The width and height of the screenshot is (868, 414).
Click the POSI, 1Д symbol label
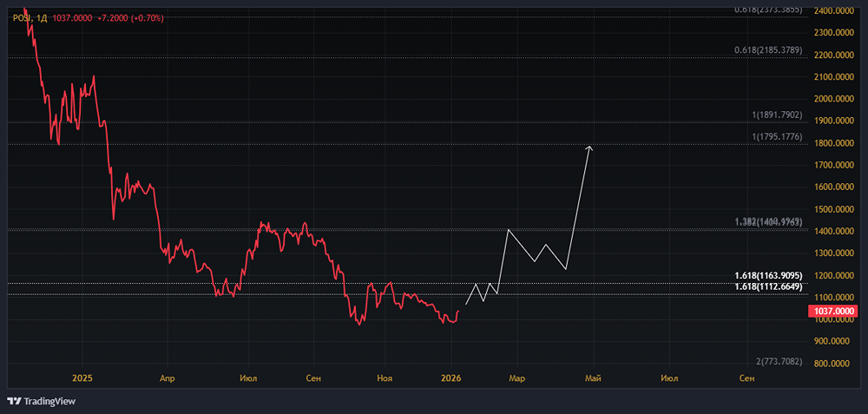(30, 18)
